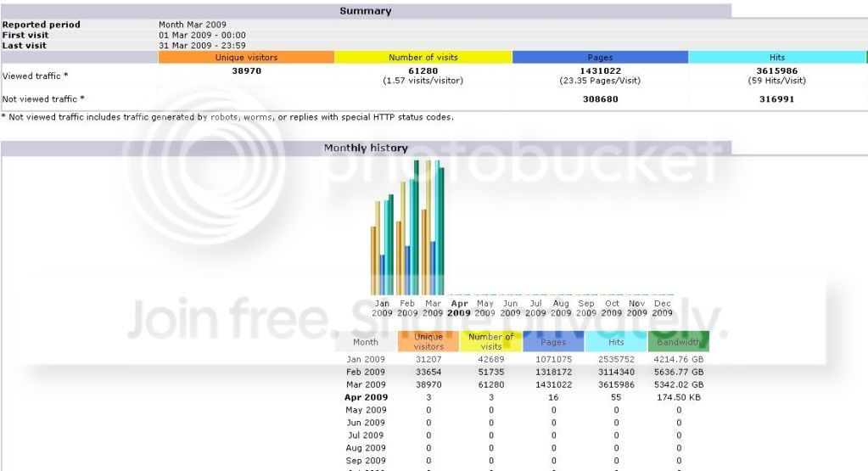Click the Mar 2009 row label in the table
868x471 pixels.
click(366, 384)
